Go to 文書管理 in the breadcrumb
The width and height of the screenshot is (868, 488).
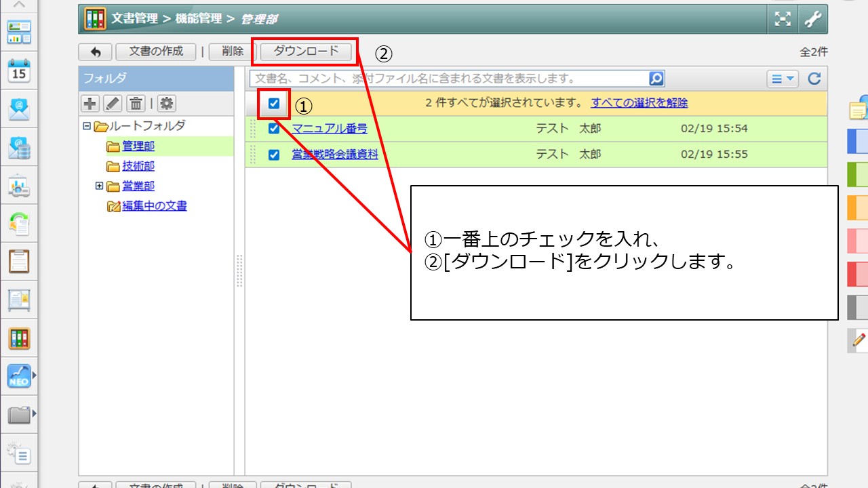click(134, 19)
